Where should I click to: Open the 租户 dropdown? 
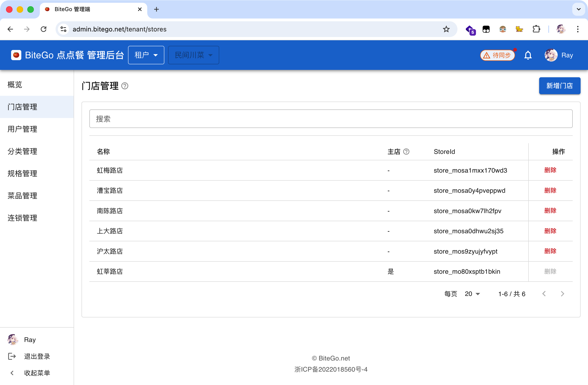(146, 55)
